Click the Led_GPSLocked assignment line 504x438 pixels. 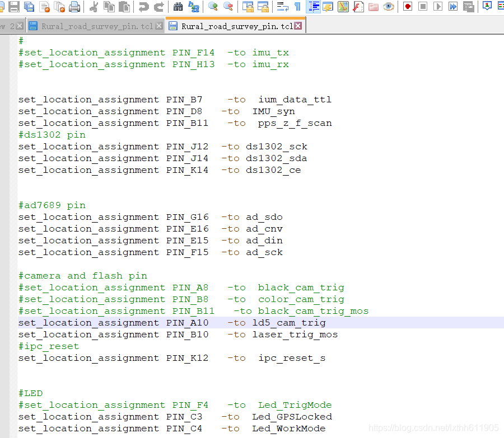[x=175, y=417]
